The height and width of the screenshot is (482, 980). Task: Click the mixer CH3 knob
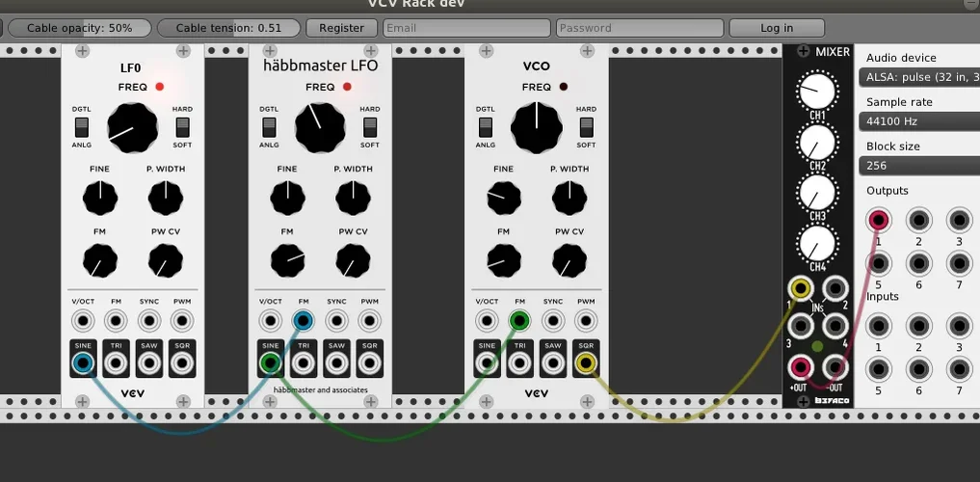click(x=817, y=193)
